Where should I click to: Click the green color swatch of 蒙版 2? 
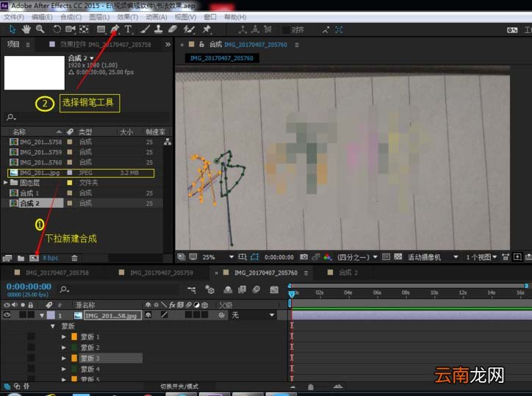[x=74, y=348]
